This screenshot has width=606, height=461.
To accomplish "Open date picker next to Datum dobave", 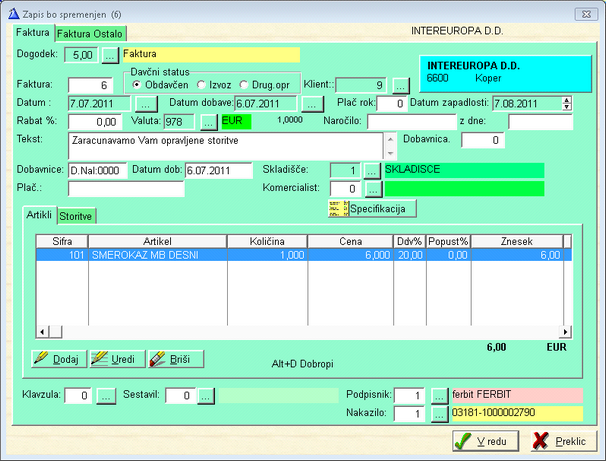I will (312, 104).
